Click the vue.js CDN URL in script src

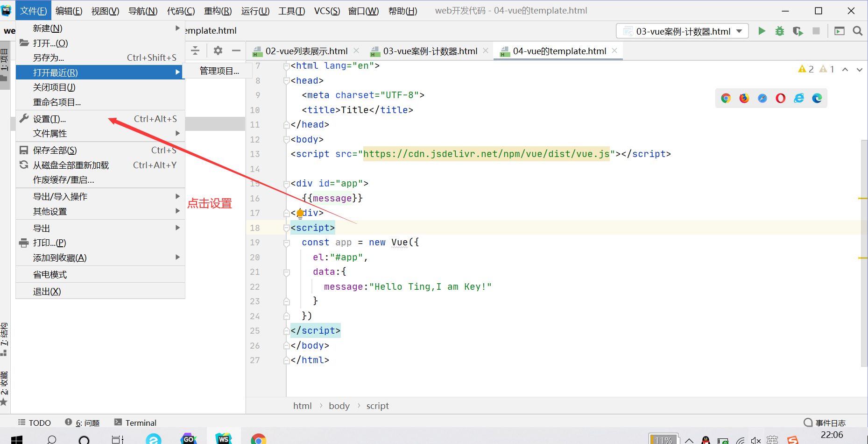pyautogui.click(x=486, y=154)
